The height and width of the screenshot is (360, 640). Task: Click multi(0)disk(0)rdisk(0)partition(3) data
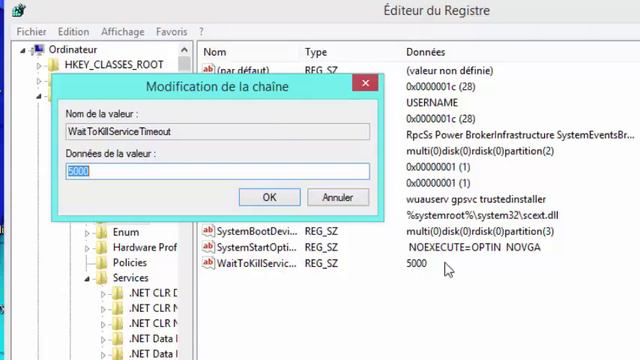tap(480, 231)
